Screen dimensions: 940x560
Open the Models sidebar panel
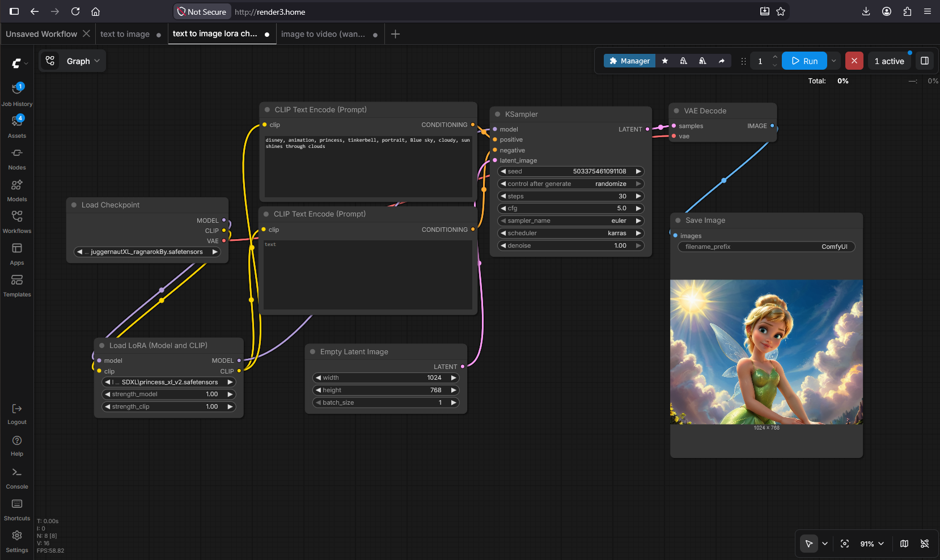tap(17, 190)
